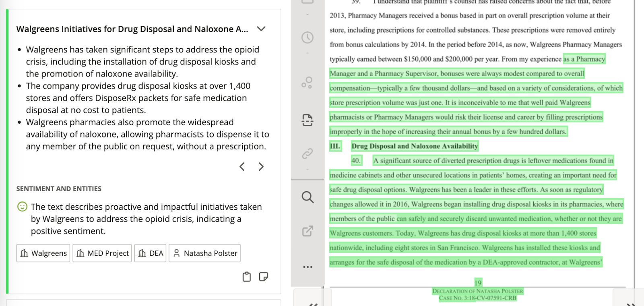Go to previous summary with left chevron
This screenshot has width=644, height=306.
(x=242, y=167)
